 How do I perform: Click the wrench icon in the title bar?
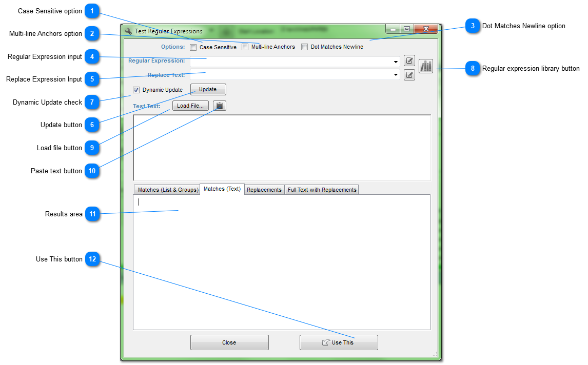click(128, 30)
